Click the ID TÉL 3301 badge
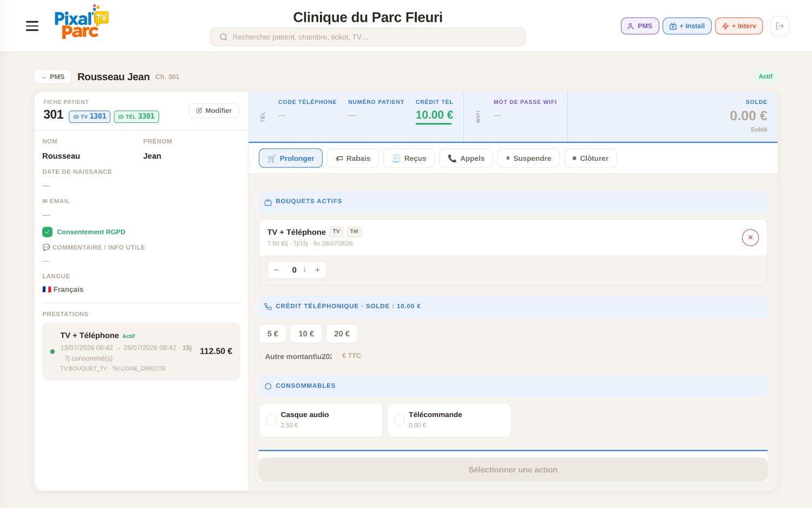 (136, 116)
